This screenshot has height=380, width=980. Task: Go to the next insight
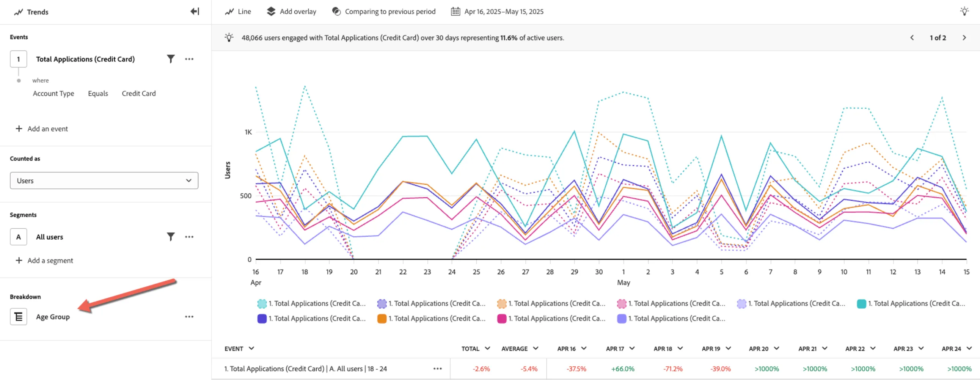964,38
